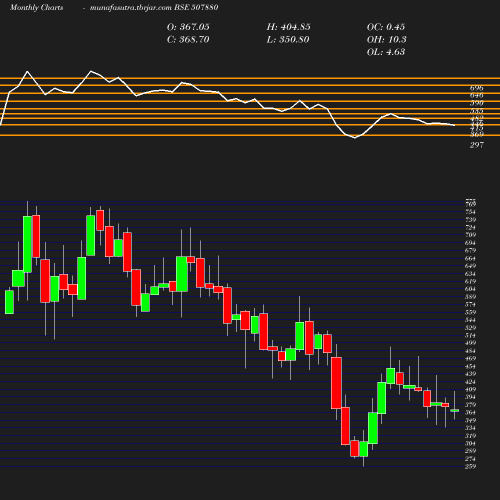
Task: Click the '469' price axis label
Action: (x=470, y=359)
